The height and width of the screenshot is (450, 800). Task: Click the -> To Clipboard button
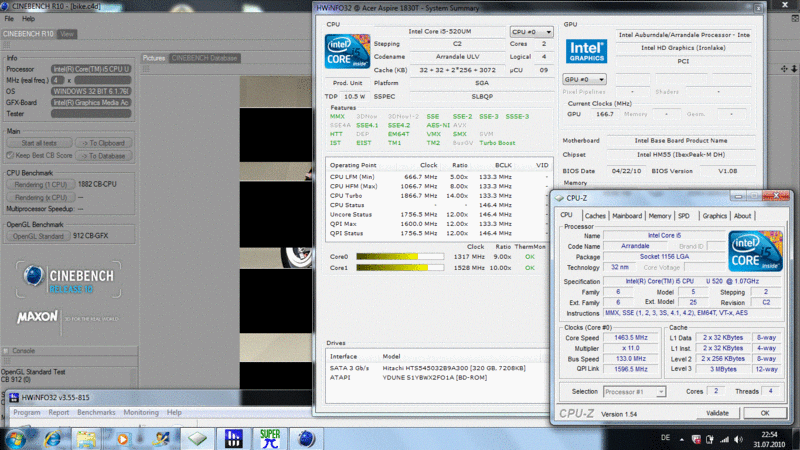[104, 143]
